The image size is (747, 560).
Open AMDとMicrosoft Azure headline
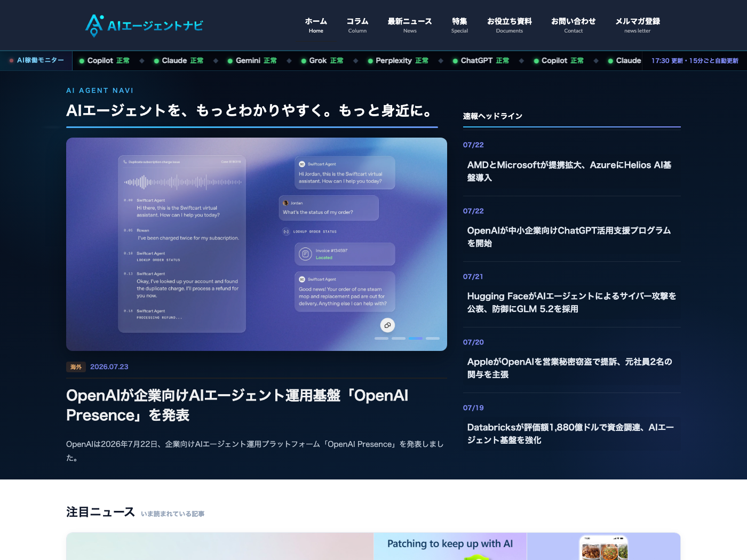point(569,171)
